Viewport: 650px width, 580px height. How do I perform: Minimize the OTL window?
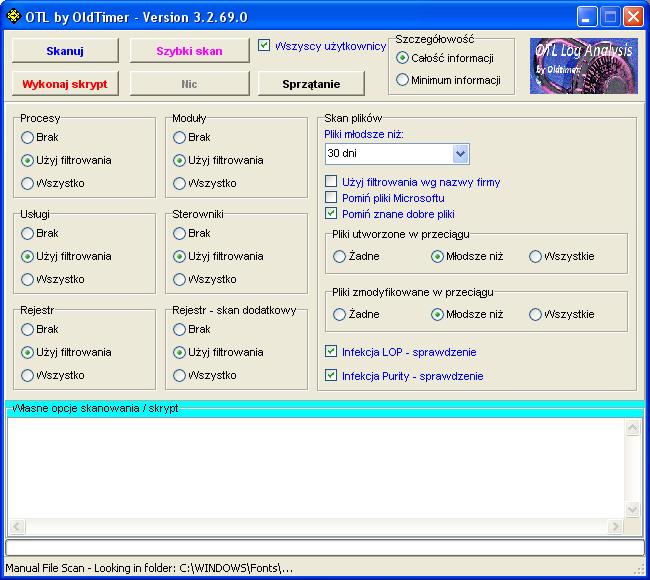587,17
